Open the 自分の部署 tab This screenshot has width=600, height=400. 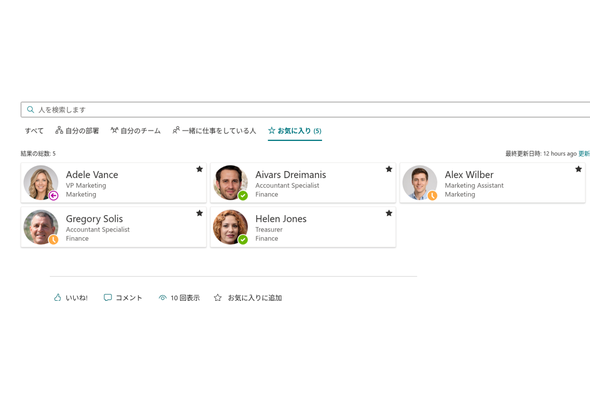coord(77,131)
